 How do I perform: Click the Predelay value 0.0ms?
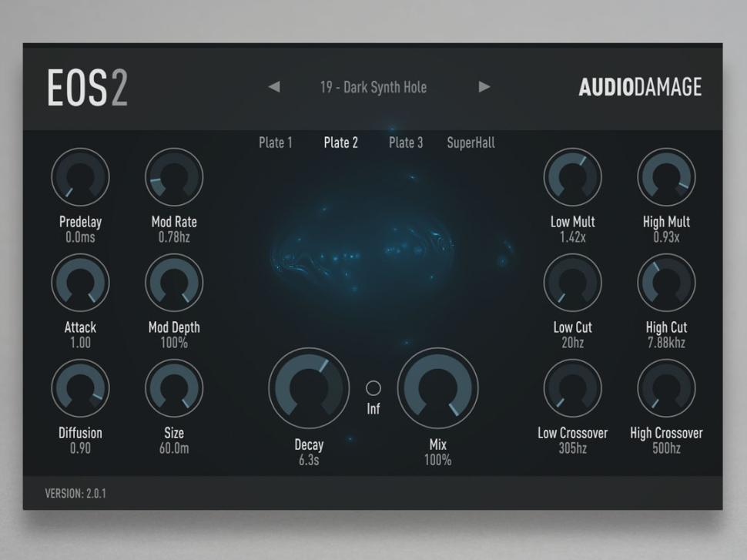81,237
